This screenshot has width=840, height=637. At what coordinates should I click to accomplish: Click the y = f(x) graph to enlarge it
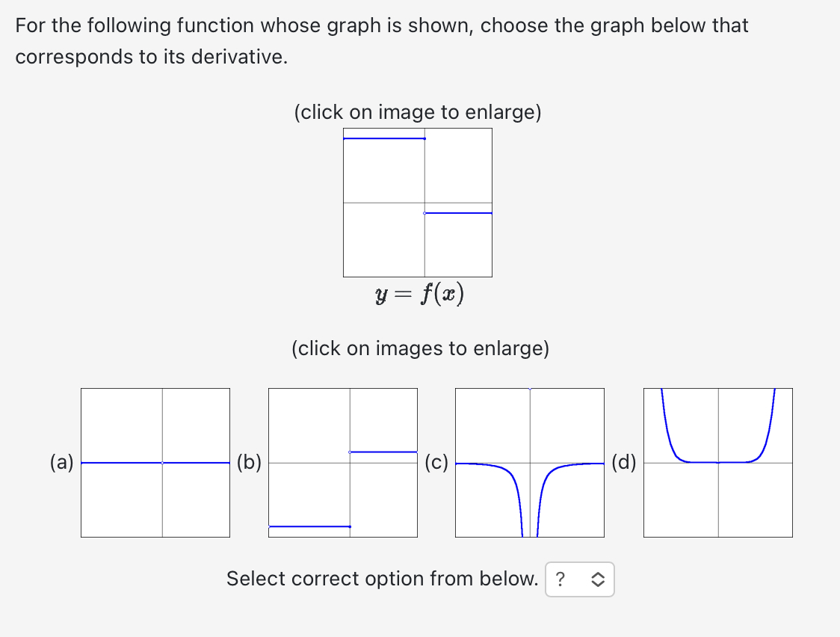[418, 202]
